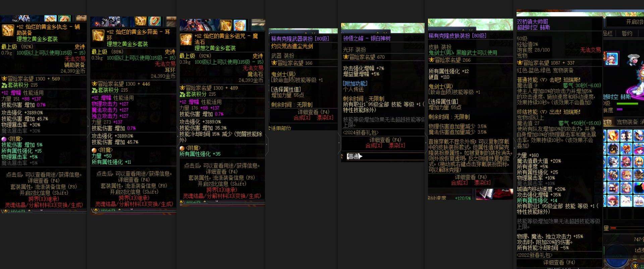
Task: Select the white cat pet icon
Action: pyautogui.click(x=626, y=201)
